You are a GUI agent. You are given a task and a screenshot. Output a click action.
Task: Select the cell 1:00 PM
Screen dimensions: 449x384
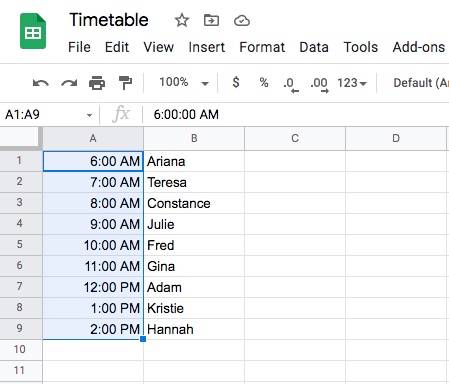[x=93, y=308]
